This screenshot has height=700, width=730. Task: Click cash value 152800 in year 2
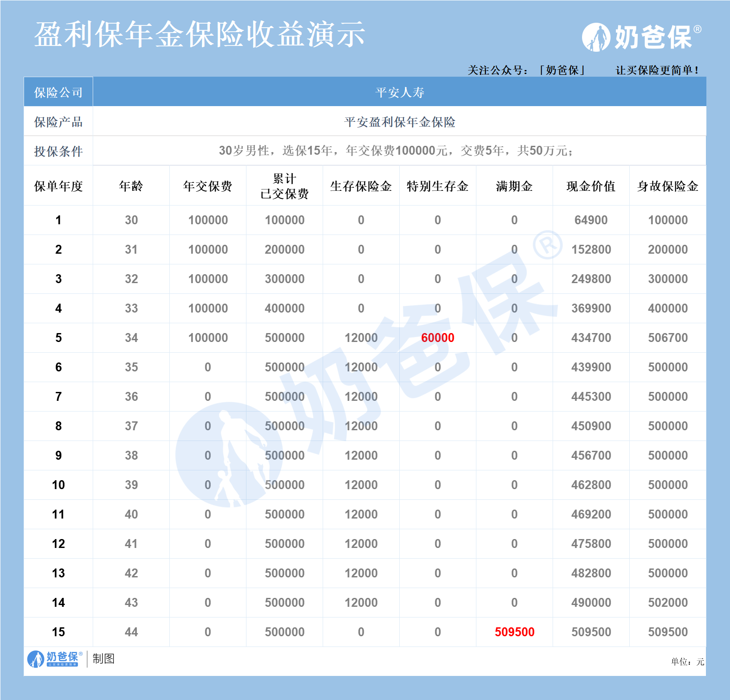click(x=591, y=250)
